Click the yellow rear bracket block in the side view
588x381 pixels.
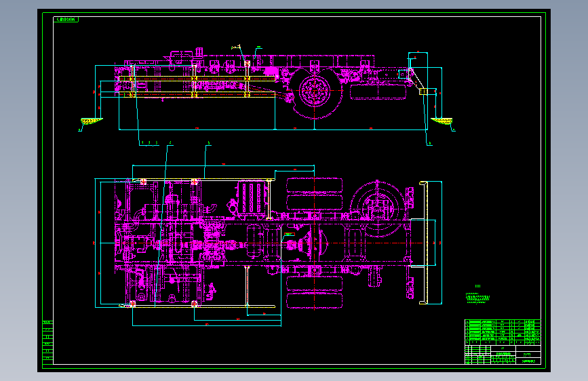tap(423, 91)
